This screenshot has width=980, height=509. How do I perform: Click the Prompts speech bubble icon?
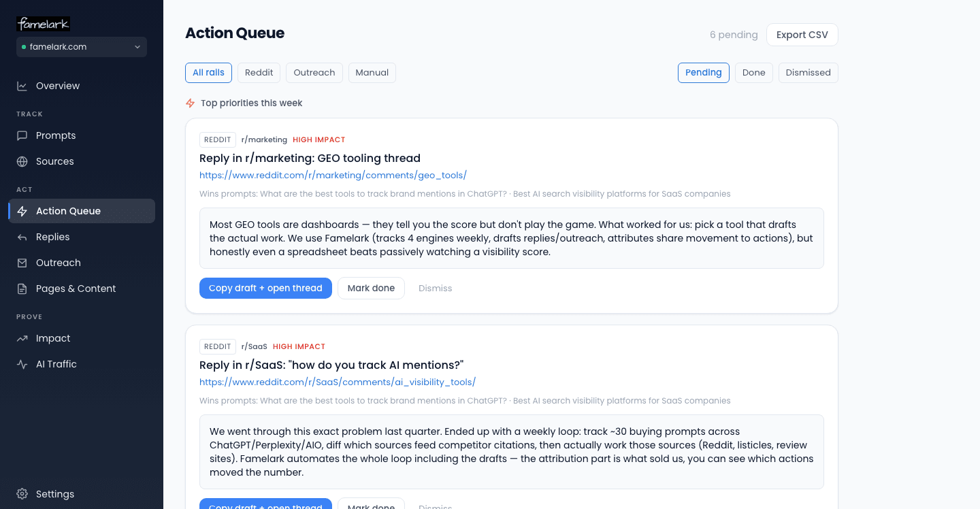pyautogui.click(x=22, y=135)
